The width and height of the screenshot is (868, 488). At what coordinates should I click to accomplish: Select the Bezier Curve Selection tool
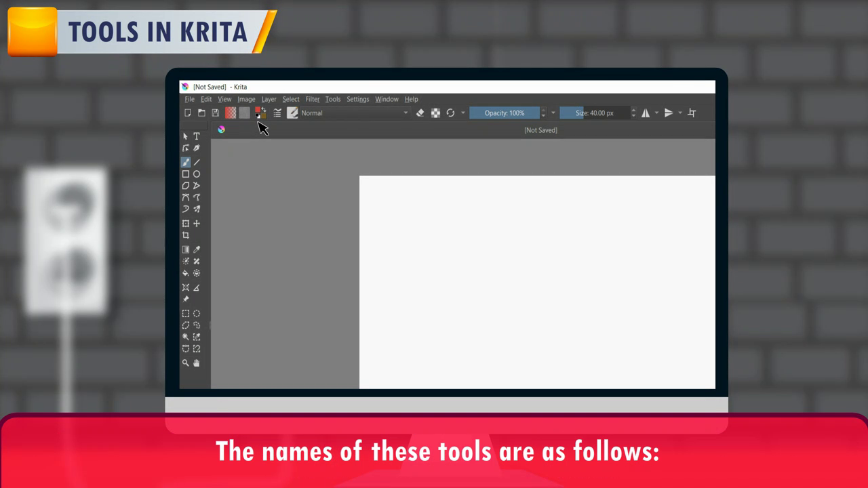(185, 349)
